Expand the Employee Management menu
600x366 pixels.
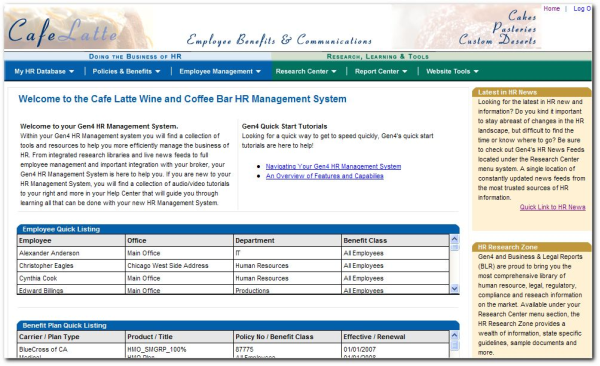tap(220, 71)
